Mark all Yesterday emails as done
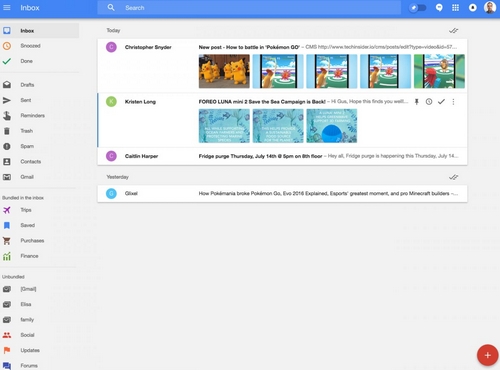500x370 pixels. [453, 177]
